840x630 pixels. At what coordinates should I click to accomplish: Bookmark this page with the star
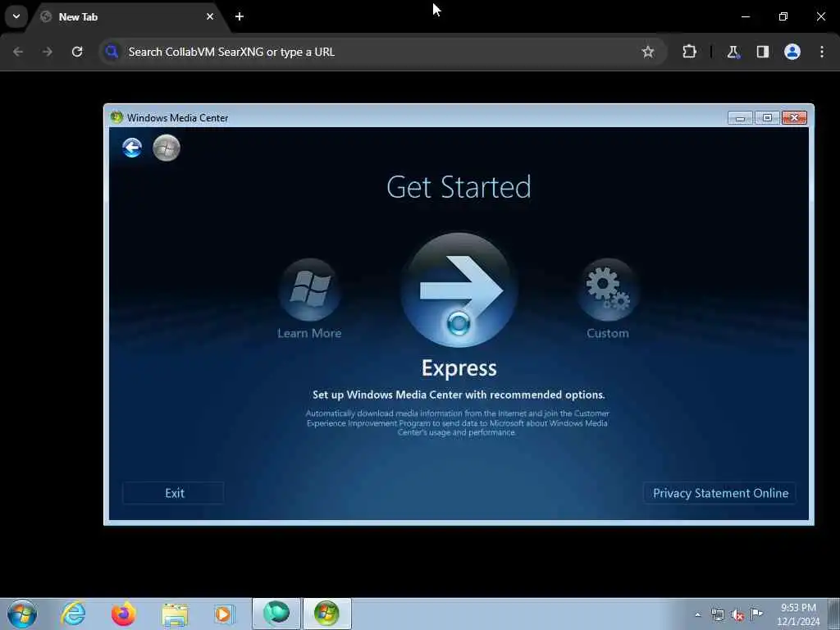[648, 52]
